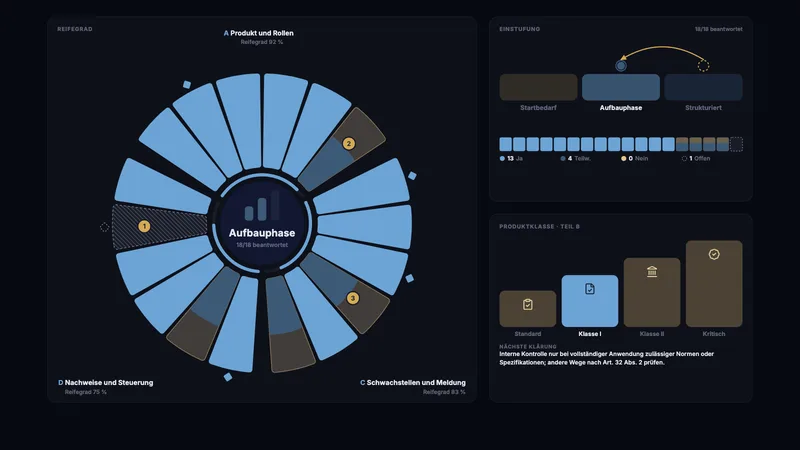
Task: Click the 'Kritisch' label under the tallest bar
Action: (714, 334)
